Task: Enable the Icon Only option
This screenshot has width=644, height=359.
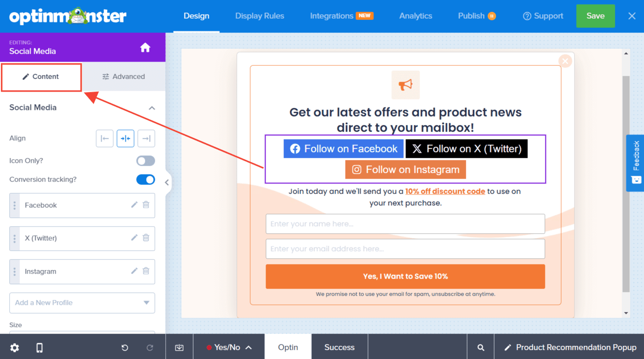Action: point(145,160)
